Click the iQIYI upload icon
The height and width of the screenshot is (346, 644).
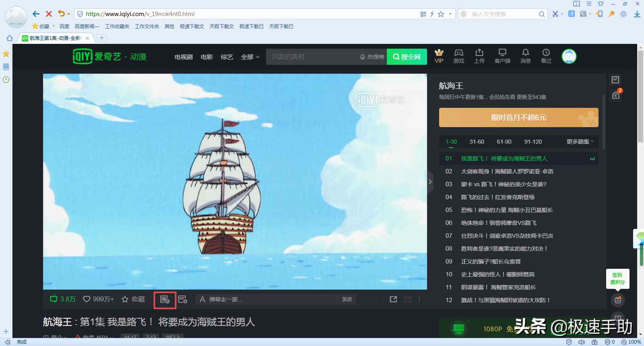[x=479, y=56]
